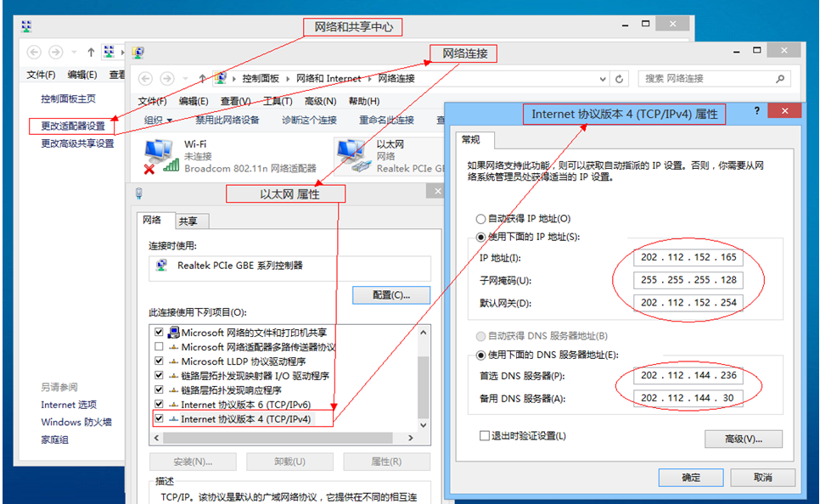Screen dimensions: 820x504
Task: Click the up arrow in 网络连接 window
Action: 201,78
